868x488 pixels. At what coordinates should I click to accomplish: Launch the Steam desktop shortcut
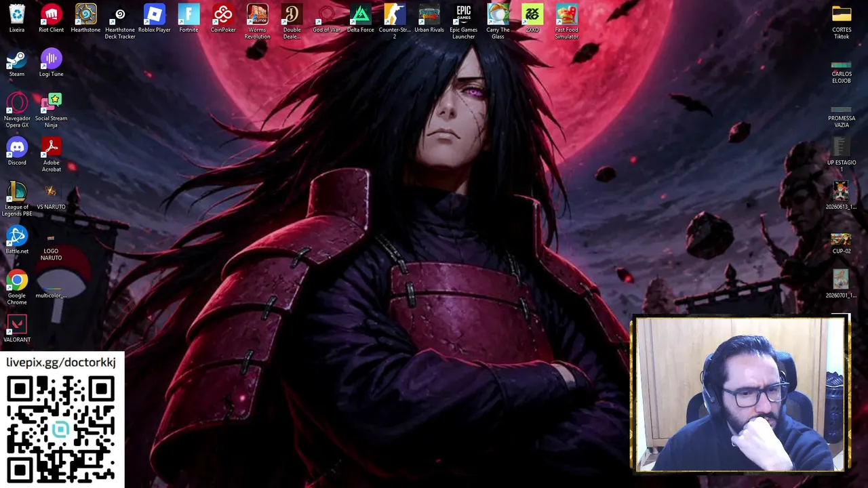(17, 59)
